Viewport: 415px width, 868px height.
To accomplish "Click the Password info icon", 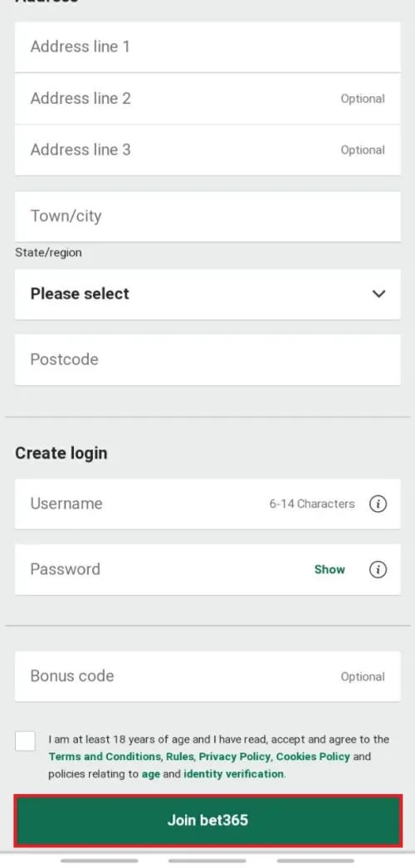I will tap(378, 569).
